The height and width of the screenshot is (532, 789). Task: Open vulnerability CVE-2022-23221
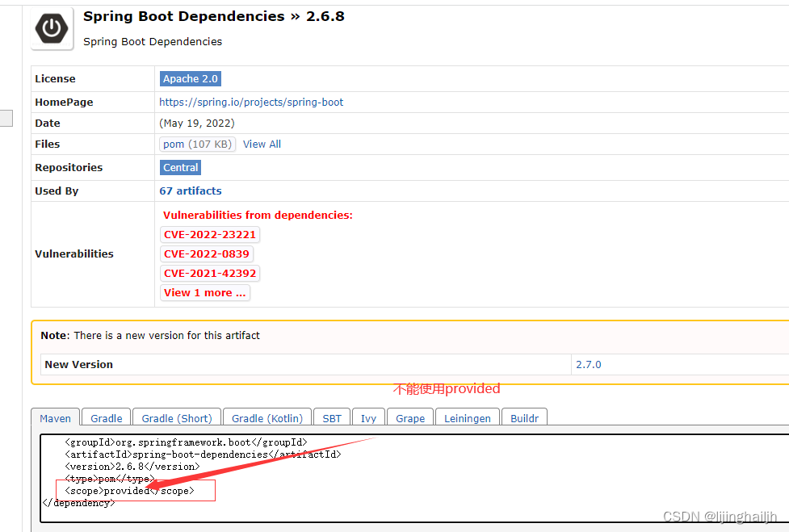[210, 234]
